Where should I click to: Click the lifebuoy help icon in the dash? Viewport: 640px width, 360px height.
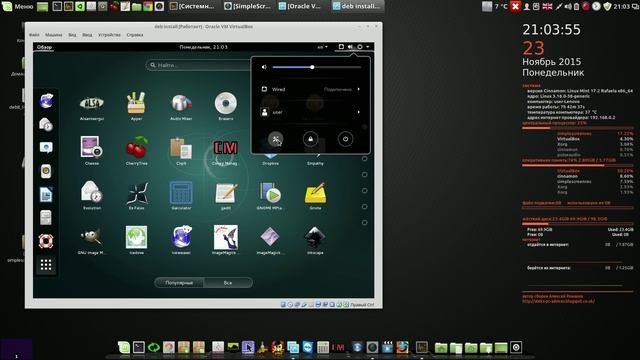pos(46,241)
